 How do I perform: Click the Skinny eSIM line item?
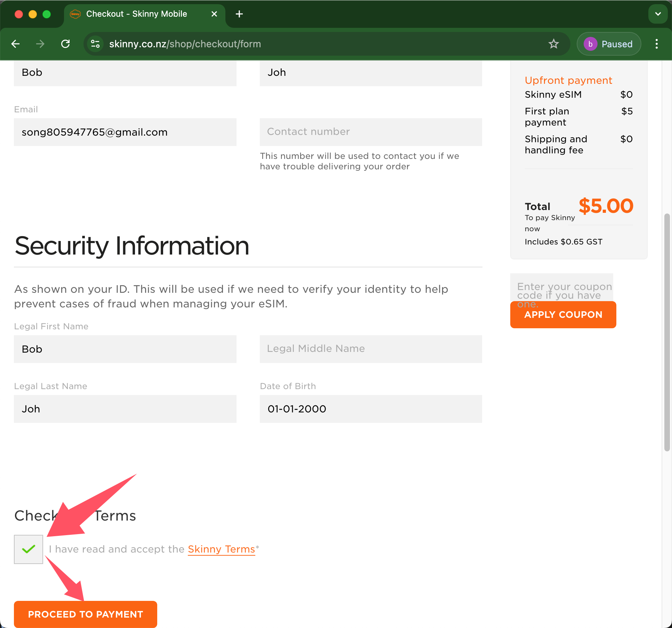click(x=578, y=95)
